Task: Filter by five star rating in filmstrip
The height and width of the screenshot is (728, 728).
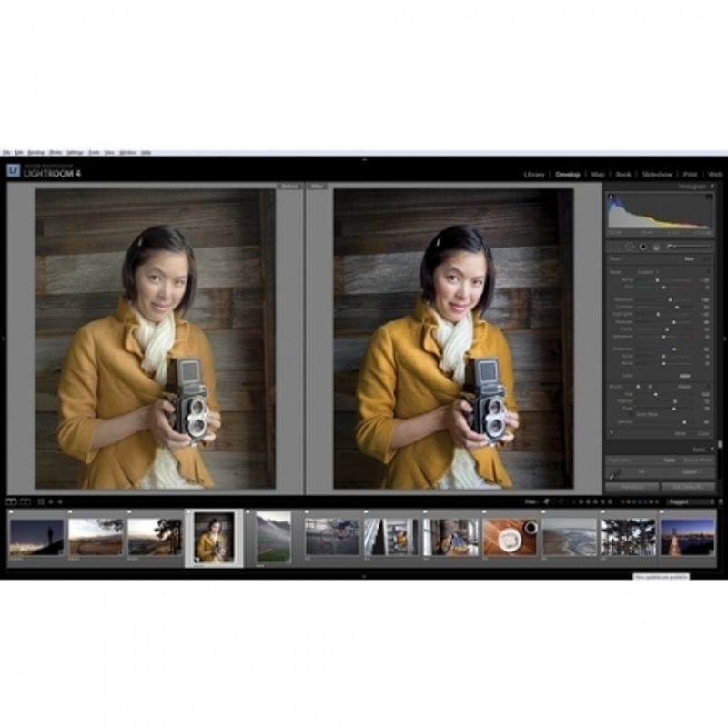Action: (610, 501)
